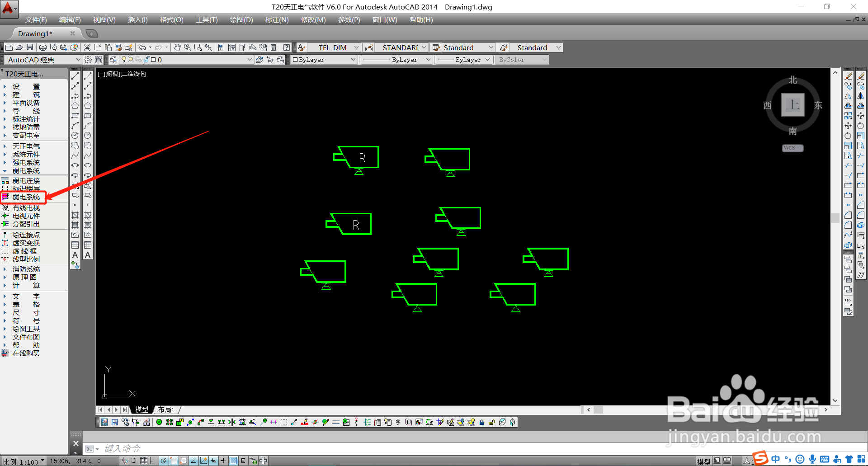Click 弱电系统 in the sidebar

[x=26, y=197]
